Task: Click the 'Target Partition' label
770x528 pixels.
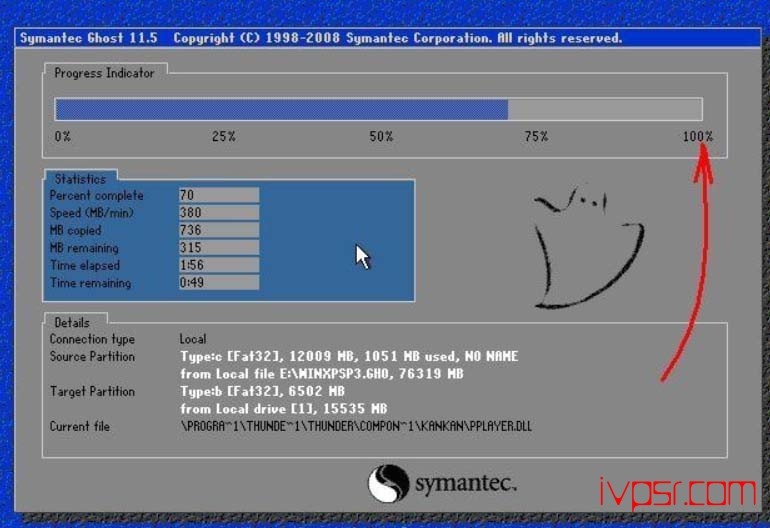Action: (92, 391)
